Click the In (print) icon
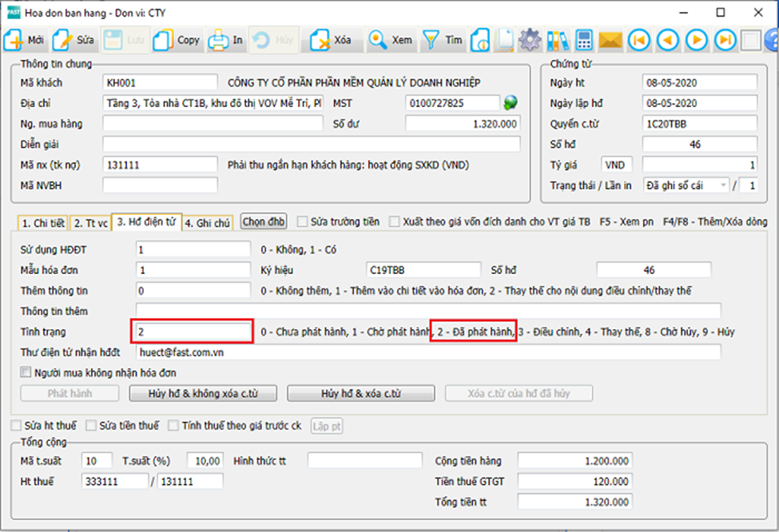The width and height of the screenshot is (779, 532). point(217,40)
